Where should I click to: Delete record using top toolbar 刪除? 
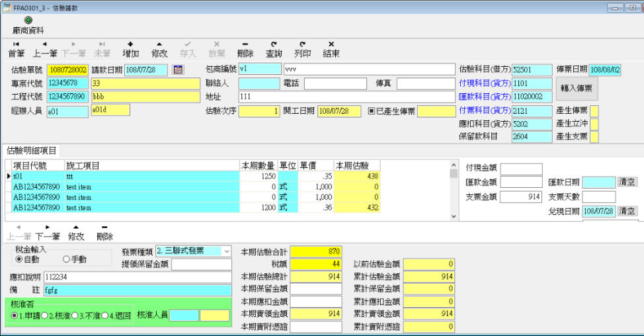(x=245, y=50)
